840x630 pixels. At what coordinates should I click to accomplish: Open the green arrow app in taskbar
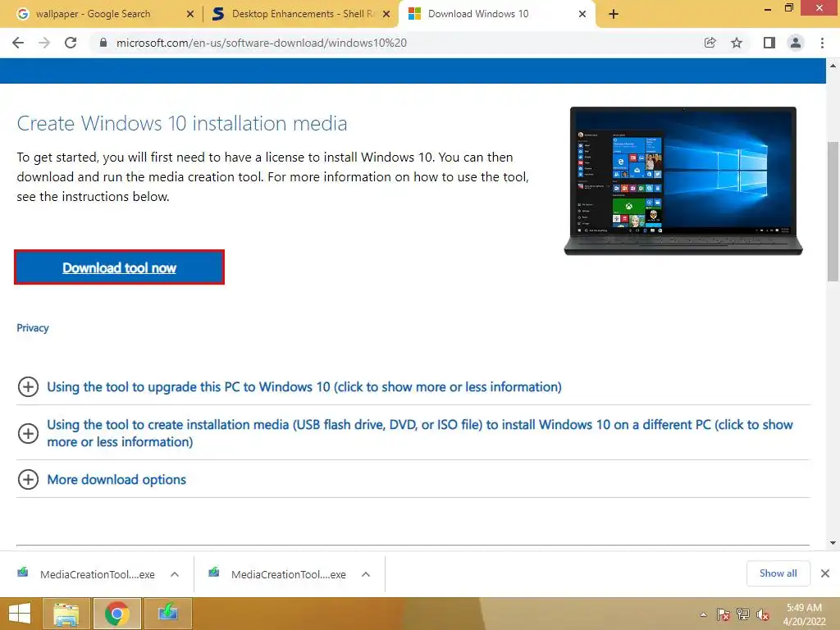pos(168,614)
